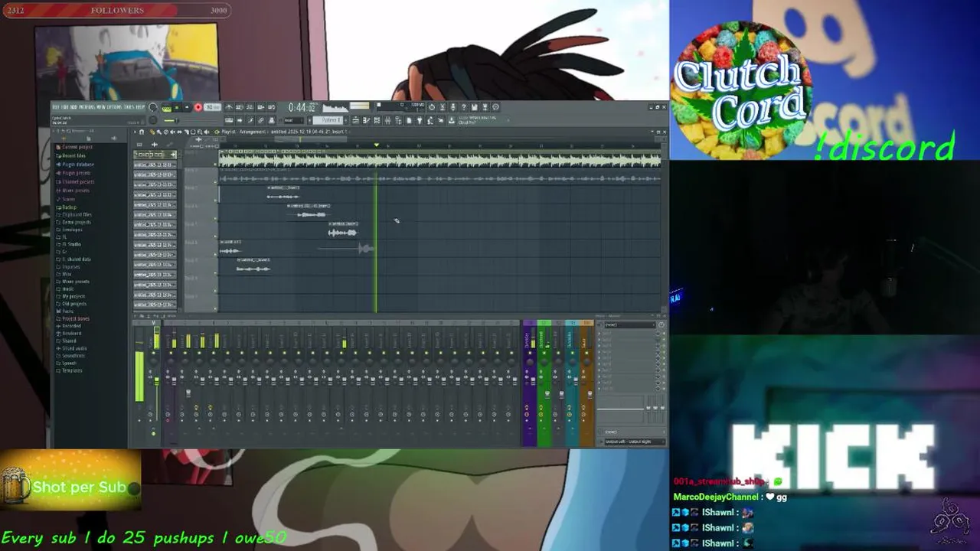This screenshot has width=980, height=551.
Task: Click the 0:44:02 time display
Action: click(302, 107)
